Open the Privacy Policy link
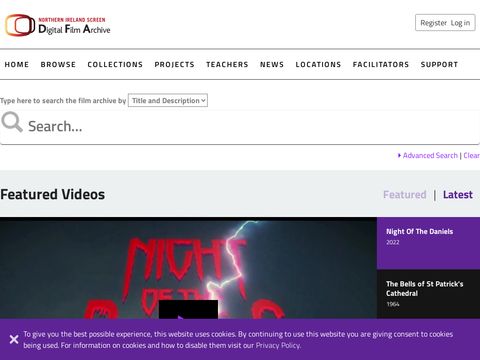The height and width of the screenshot is (360, 480). 278,345
